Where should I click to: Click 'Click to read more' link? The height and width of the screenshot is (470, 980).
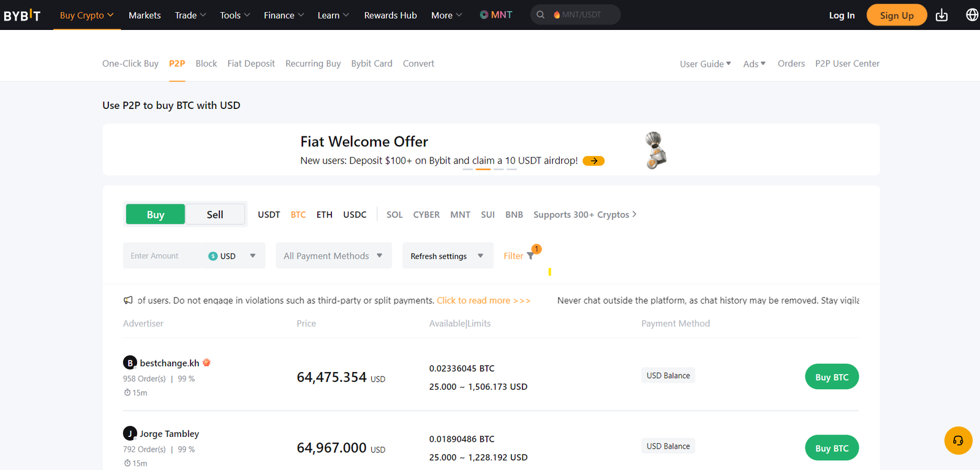point(483,300)
